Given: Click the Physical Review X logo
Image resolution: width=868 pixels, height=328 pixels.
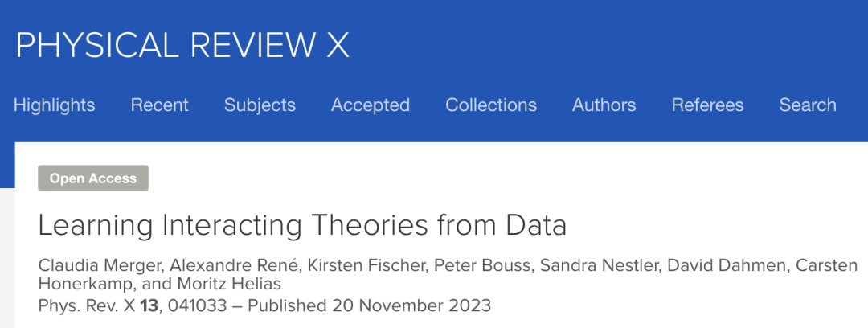Looking at the screenshot, I should (x=182, y=45).
